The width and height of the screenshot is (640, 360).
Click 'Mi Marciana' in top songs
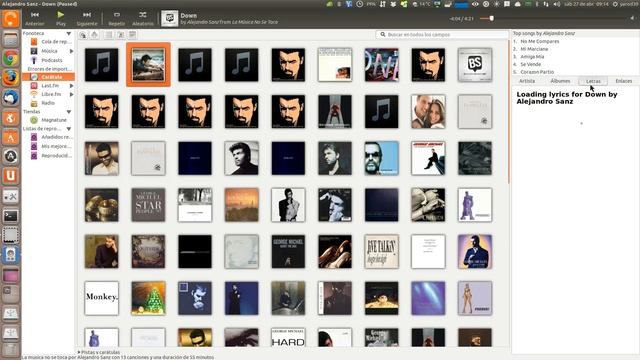pyautogui.click(x=534, y=49)
